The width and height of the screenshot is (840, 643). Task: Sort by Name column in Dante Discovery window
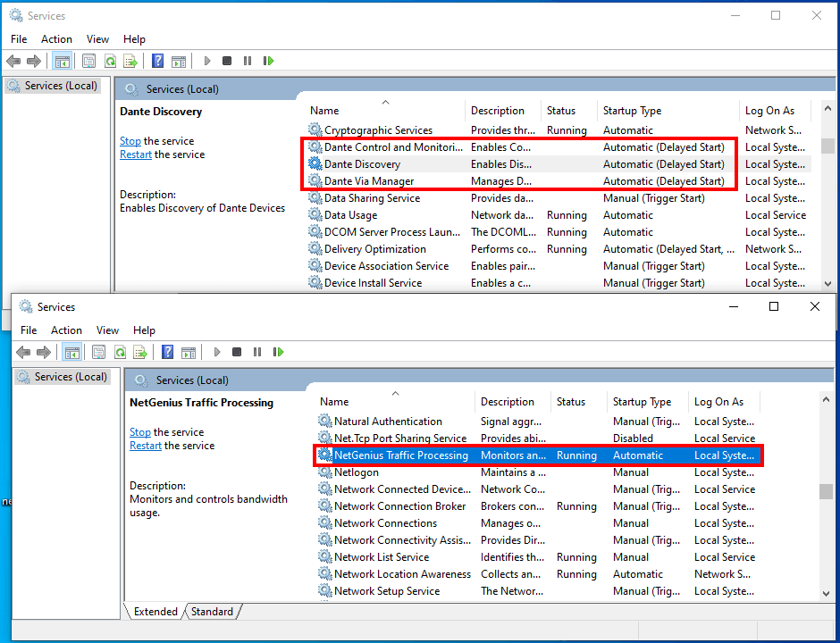click(385, 111)
